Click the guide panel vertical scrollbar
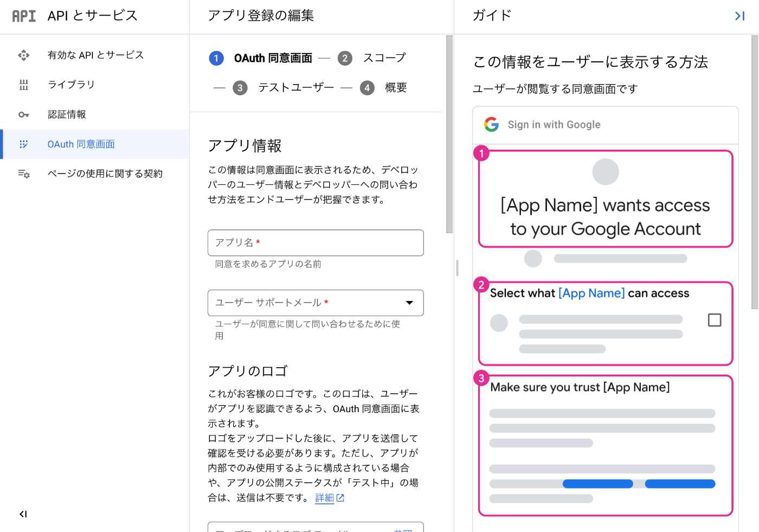 click(x=755, y=172)
